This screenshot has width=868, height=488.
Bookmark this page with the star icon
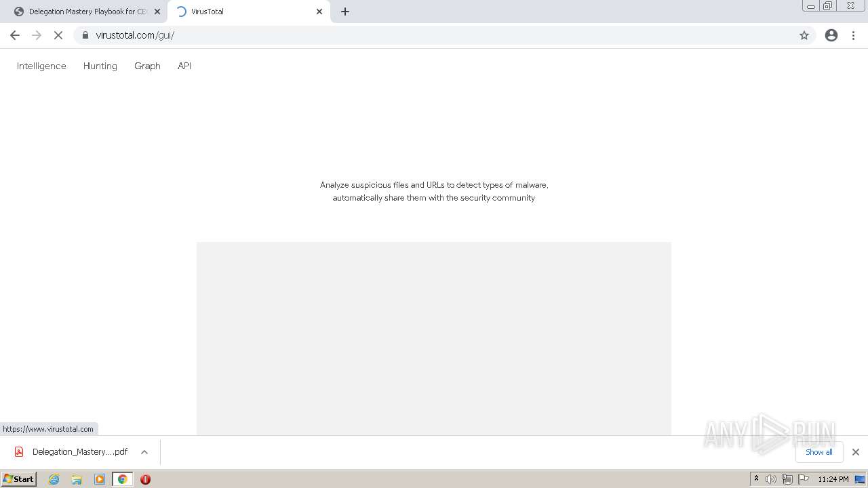[804, 35]
